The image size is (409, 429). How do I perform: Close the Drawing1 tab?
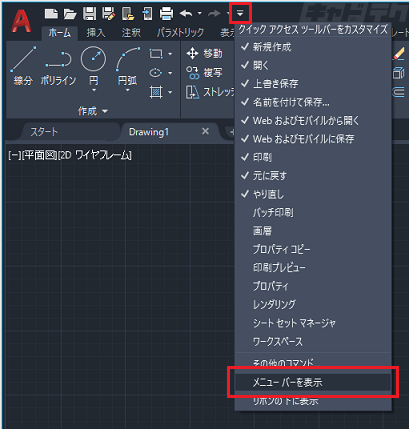206,131
